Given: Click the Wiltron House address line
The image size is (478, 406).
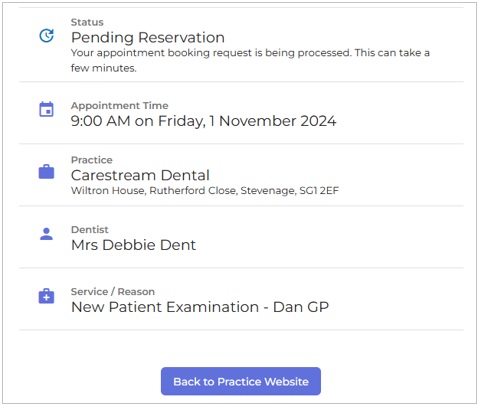Looking at the screenshot, I should point(205,191).
